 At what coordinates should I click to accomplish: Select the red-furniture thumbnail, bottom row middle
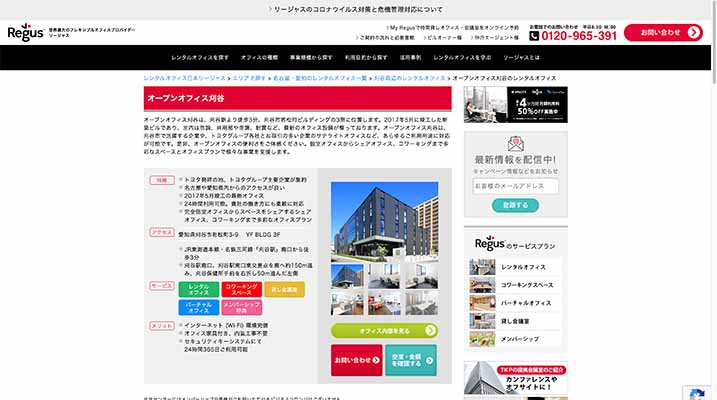coord(384,303)
